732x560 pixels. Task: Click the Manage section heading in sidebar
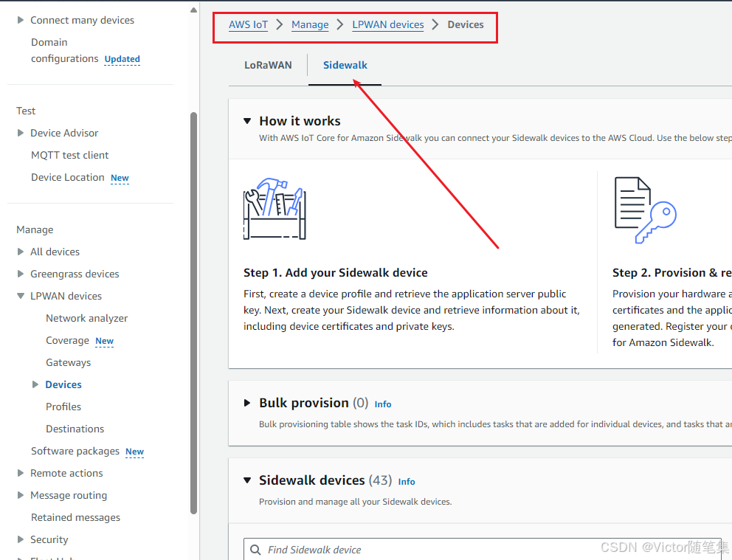(35, 229)
